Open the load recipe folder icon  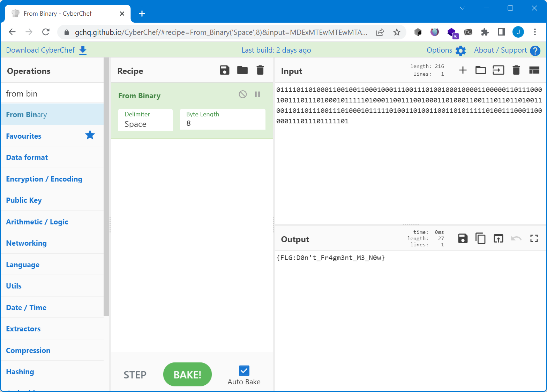click(242, 70)
